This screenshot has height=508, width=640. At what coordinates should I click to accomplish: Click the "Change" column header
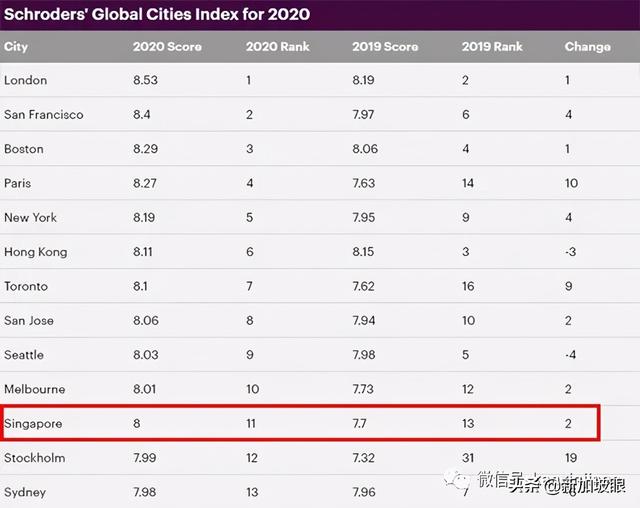[x=588, y=47]
